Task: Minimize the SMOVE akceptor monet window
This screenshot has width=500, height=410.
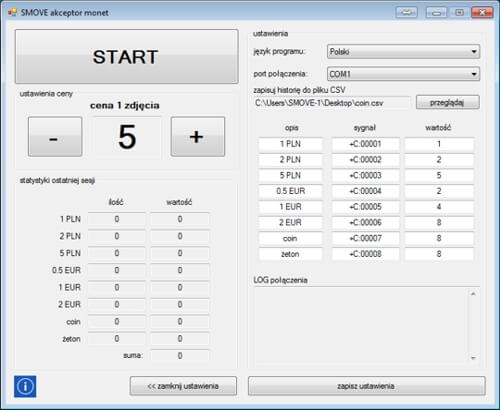Action: [436, 13]
